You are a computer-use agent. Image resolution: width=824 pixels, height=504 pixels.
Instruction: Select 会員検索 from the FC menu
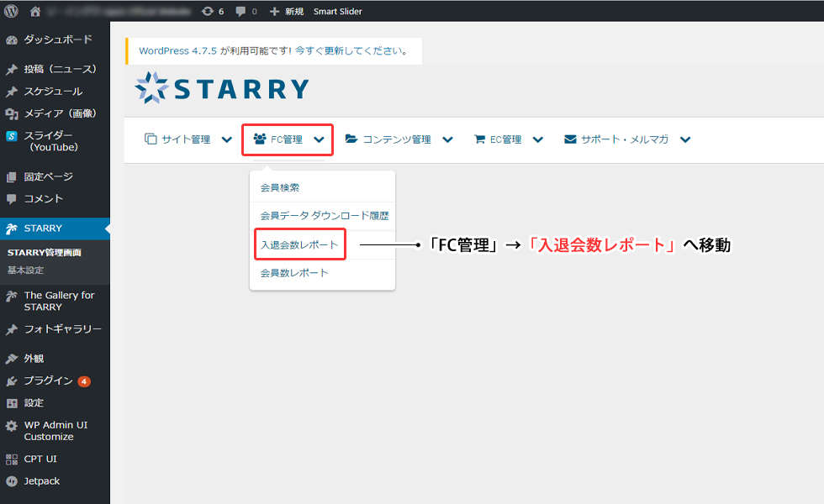(x=322, y=187)
